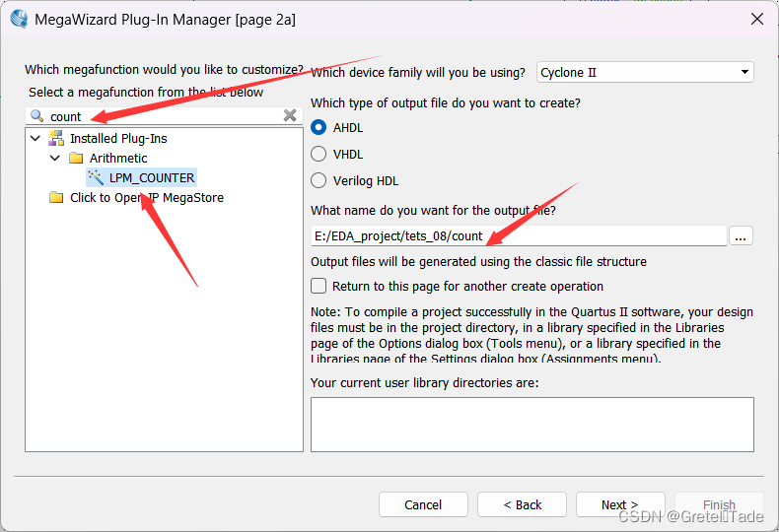Click the user library directories list box
This screenshot has height=532, width=779.
(532, 425)
